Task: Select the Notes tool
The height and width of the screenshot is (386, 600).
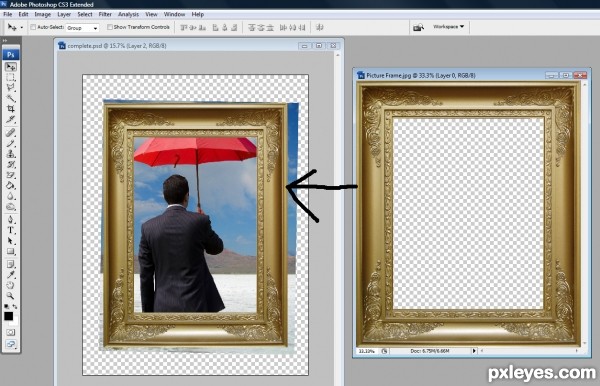Action: coord(11,264)
